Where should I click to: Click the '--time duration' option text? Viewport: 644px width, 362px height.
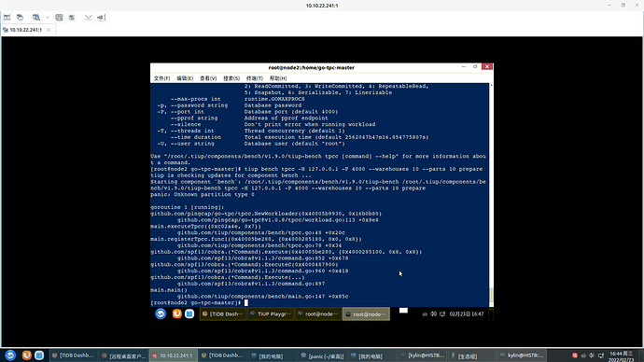coord(196,137)
